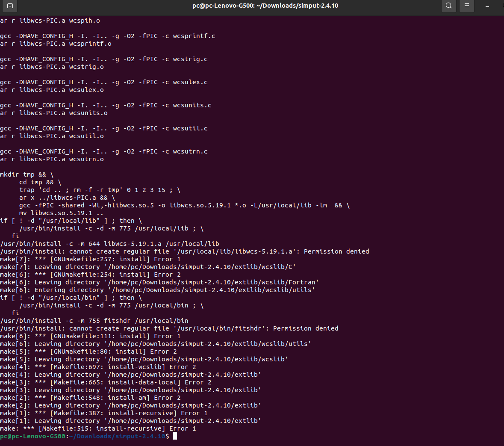504x446 pixels.
Task: Click the make[1] Leaving directory extlib line
Action: (x=130, y=421)
